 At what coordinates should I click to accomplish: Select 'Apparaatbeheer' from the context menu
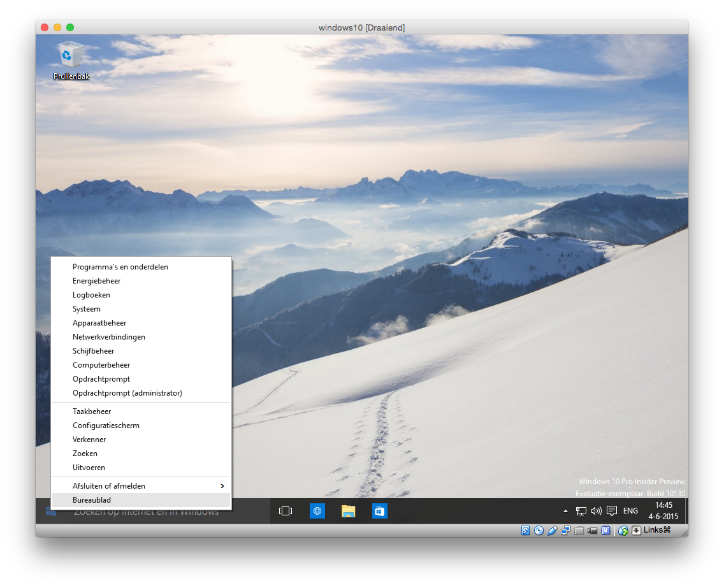point(99,323)
